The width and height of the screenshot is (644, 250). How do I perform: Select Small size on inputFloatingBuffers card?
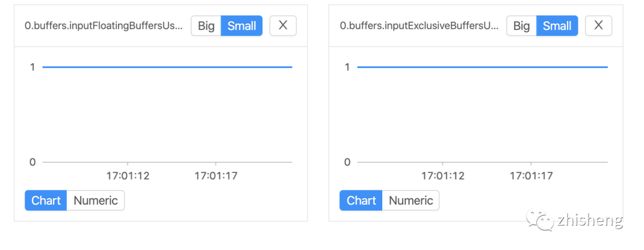[241, 26]
